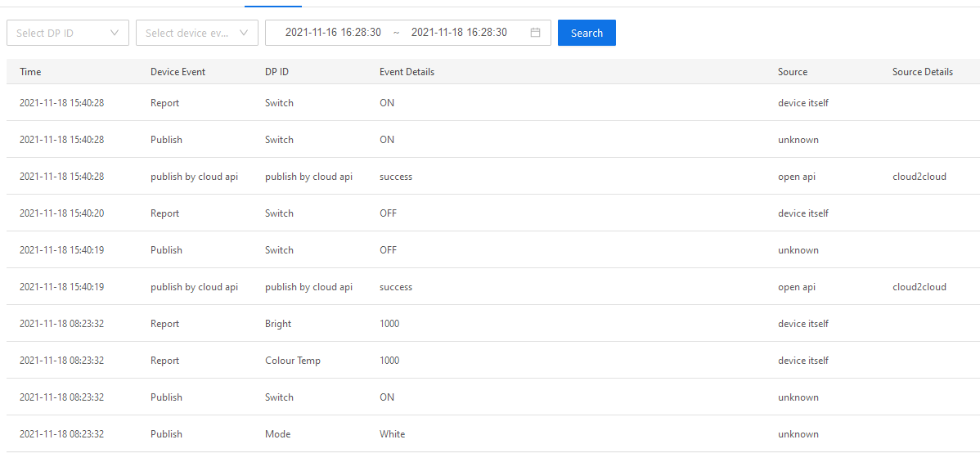Click the White event details cell
Image resolution: width=980 pixels, height=462 pixels.
392,434
